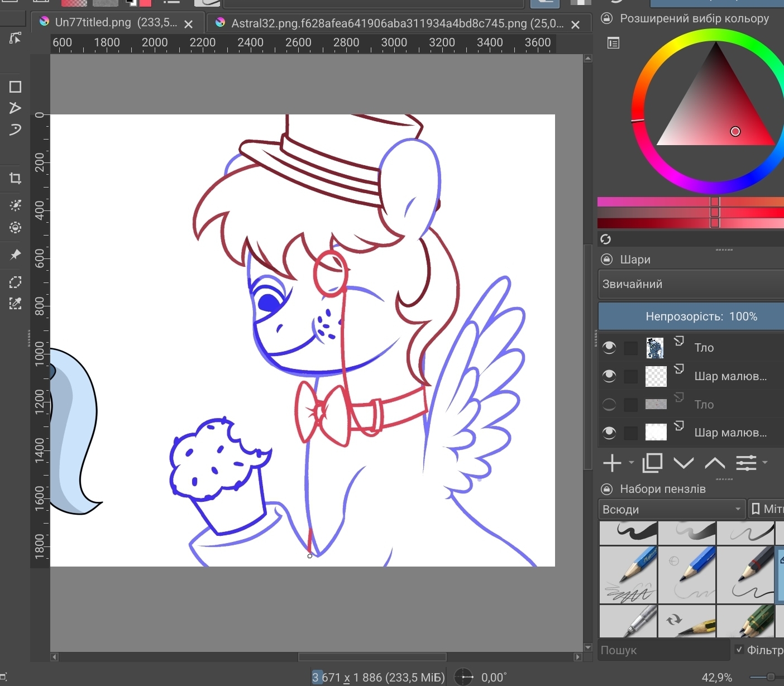Click the Пошук brush search field
Image resolution: width=784 pixels, height=686 pixels.
click(664, 650)
